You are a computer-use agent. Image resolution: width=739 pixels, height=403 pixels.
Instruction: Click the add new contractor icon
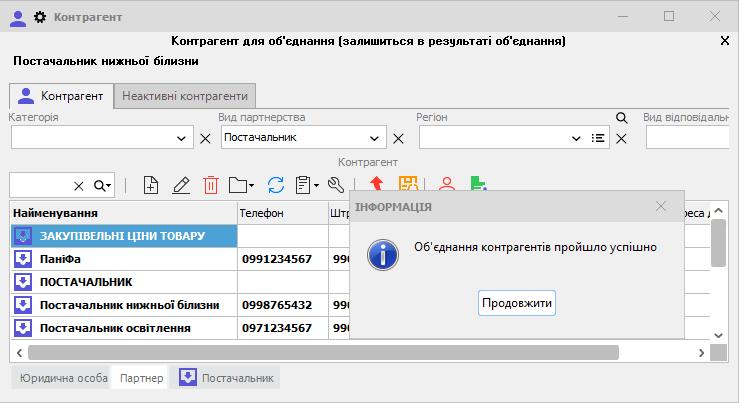coord(151,185)
